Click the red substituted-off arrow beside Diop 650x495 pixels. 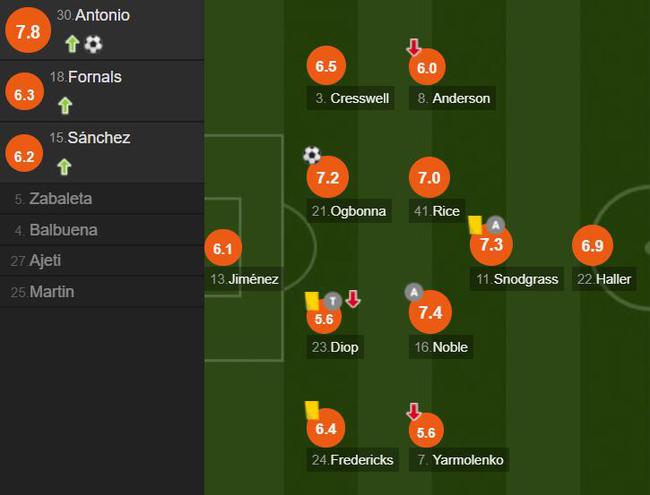click(353, 299)
